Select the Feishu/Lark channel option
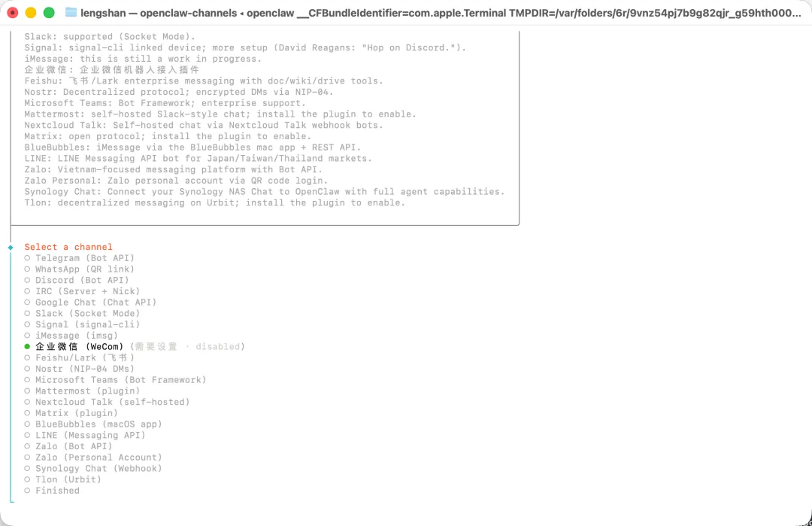The width and height of the screenshot is (812, 526). click(x=79, y=357)
